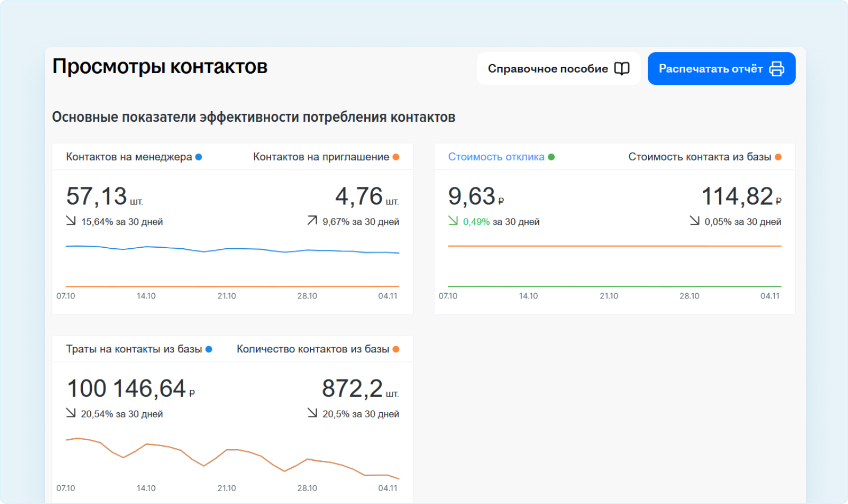Click the down arrow icon next to 20,5%
The height and width of the screenshot is (504, 848).
[312, 413]
